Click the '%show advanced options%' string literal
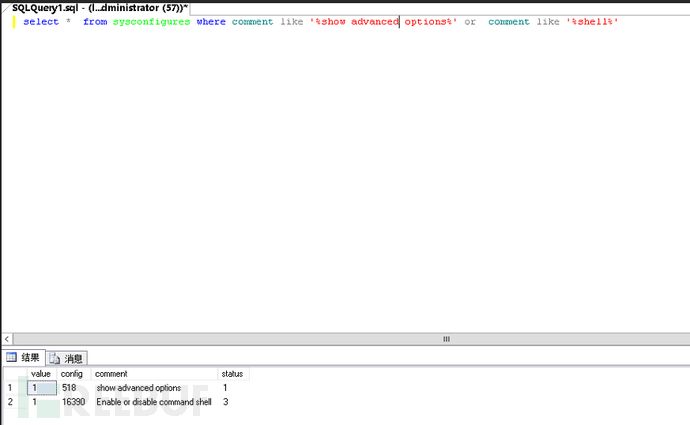The width and height of the screenshot is (690, 425). click(x=383, y=22)
